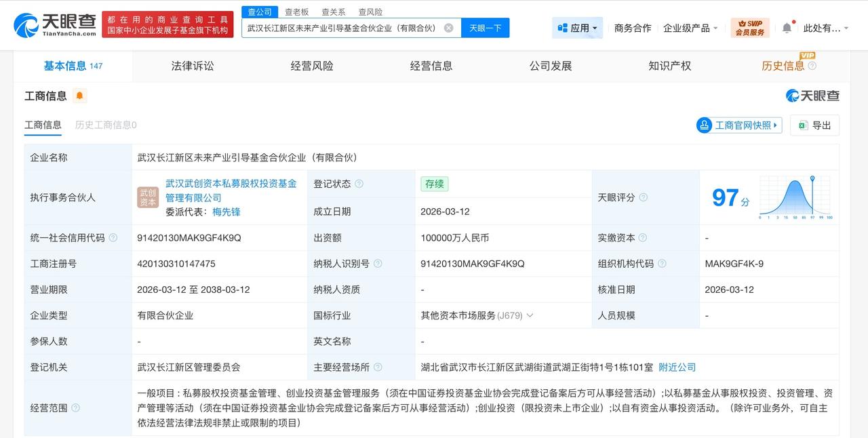Open the 附近公司 link
The image size is (868, 438).
[x=677, y=367]
